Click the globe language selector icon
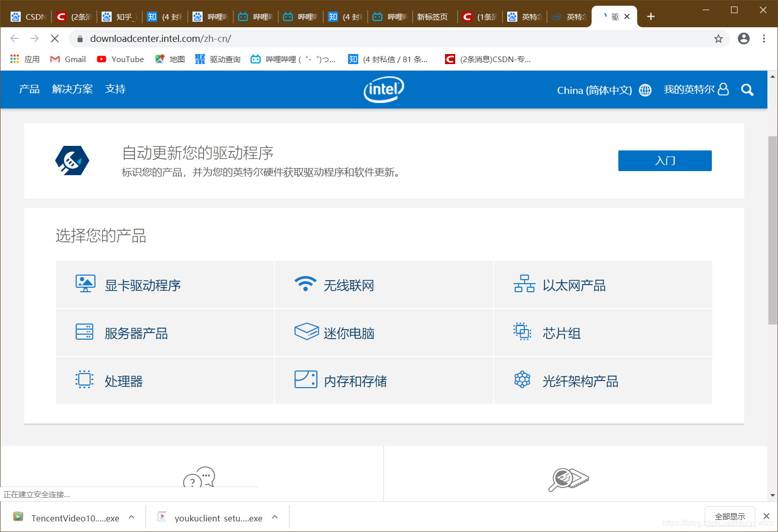The width and height of the screenshot is (778, 532). (x=645, y=90)
